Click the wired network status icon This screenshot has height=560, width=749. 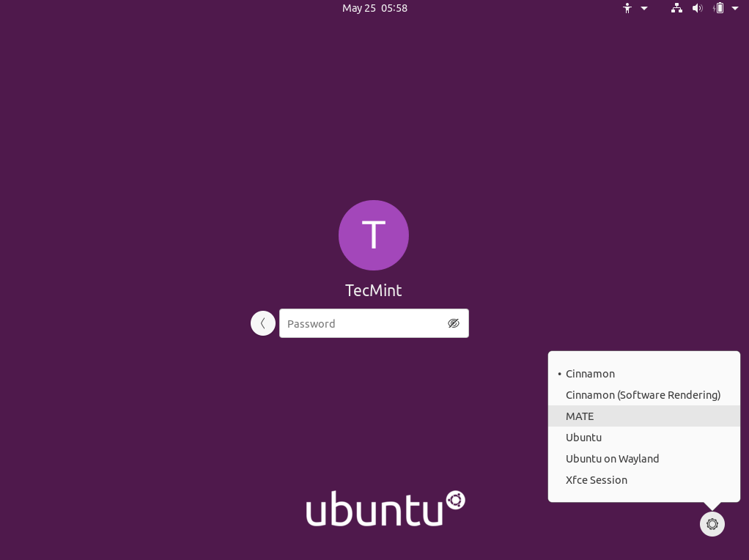click(x=676, y=8)
